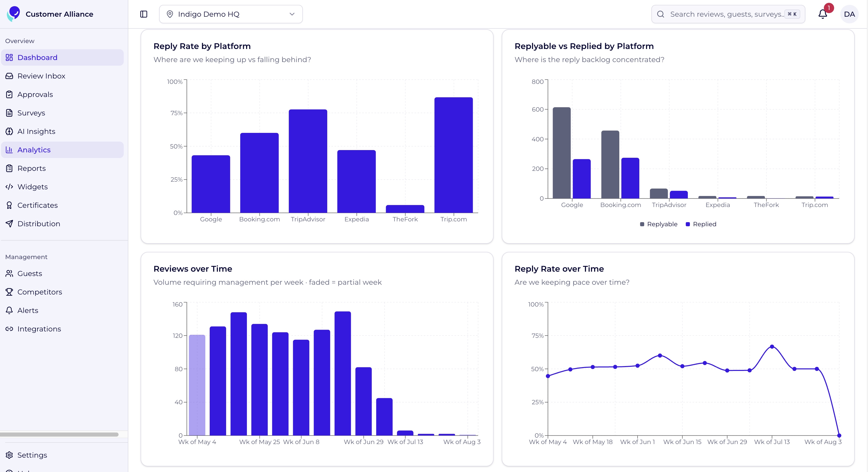Viewport: 868px width, 472px height.
Task: Click the Google Replyable gray bar
Action: click(x=562, y=153)
